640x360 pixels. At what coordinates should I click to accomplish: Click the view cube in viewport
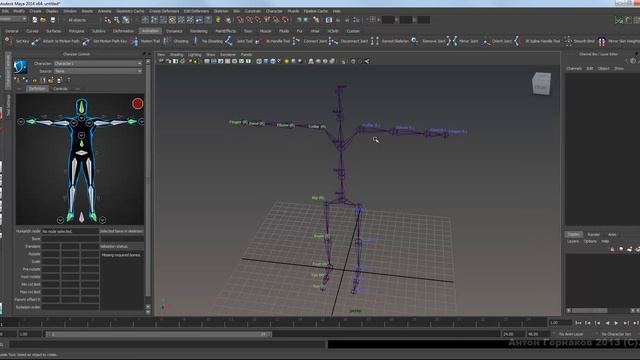542,84
